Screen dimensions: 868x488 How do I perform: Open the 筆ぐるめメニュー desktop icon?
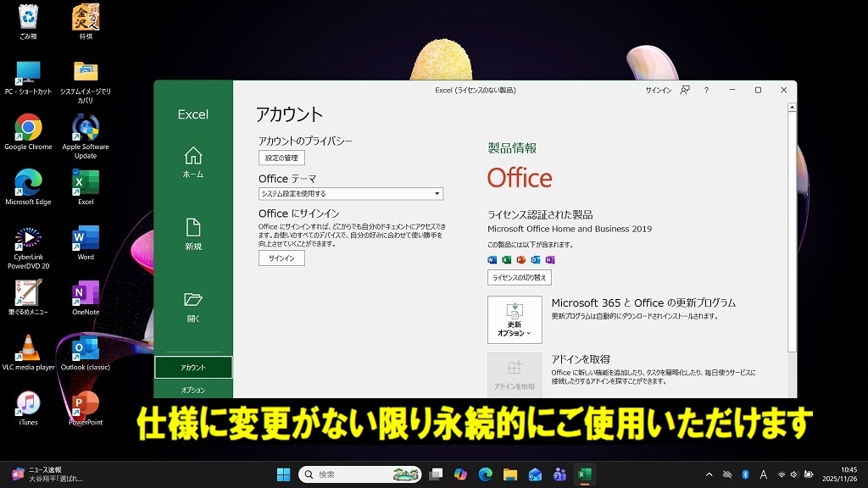[28, 297]
